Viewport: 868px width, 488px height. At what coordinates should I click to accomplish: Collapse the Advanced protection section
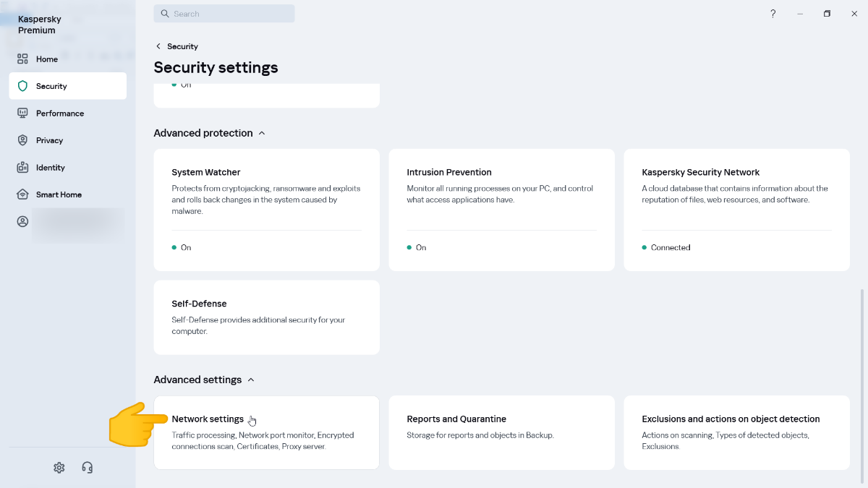point(262,133)
